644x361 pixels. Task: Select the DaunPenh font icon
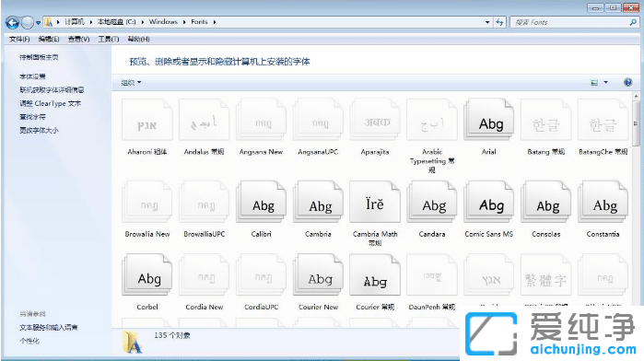[x=432, y=274]
